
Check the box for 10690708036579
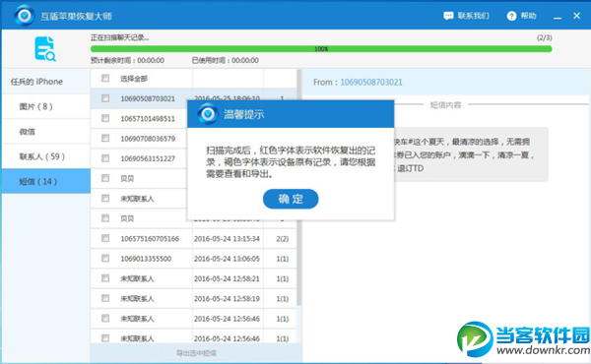click(105, 138)
